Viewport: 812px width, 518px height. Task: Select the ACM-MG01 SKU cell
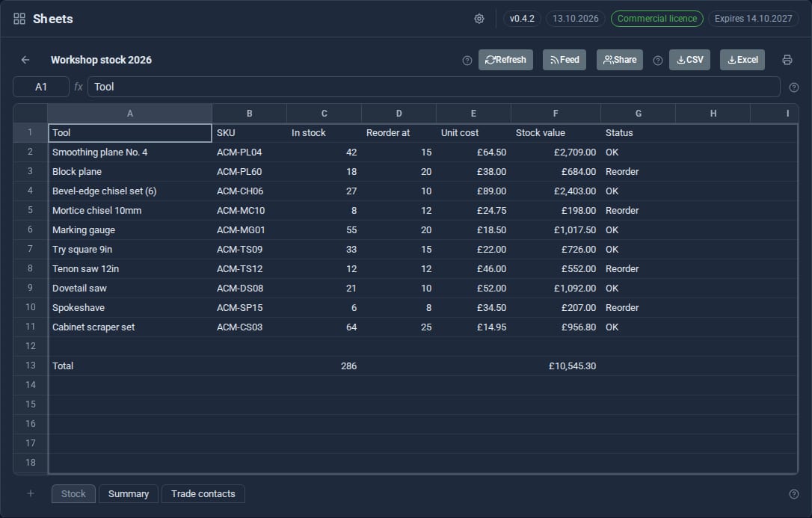tap(250, 229)
